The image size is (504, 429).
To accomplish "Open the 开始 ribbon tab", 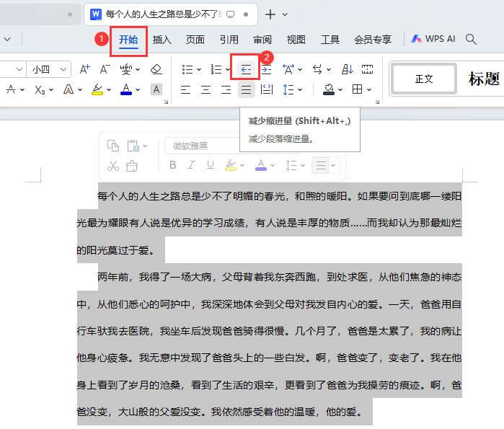I will coord(128,40).
